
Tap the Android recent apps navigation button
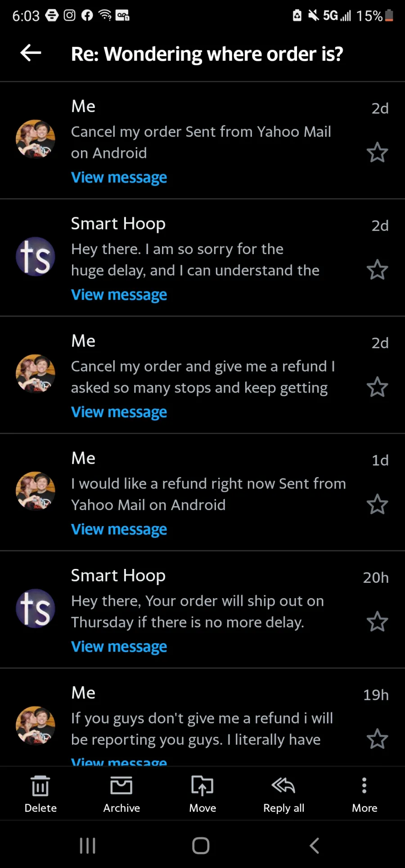coord(87,846)
